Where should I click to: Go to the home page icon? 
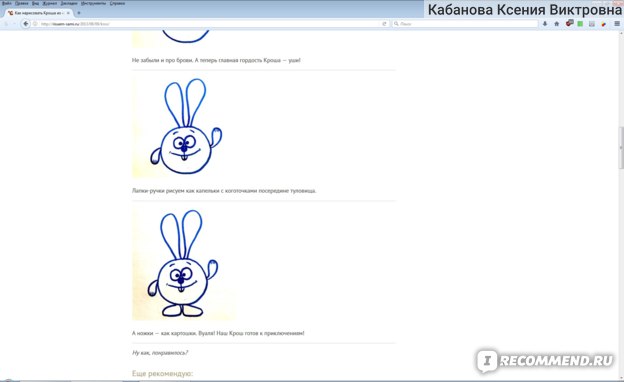[x=556, y=24]
